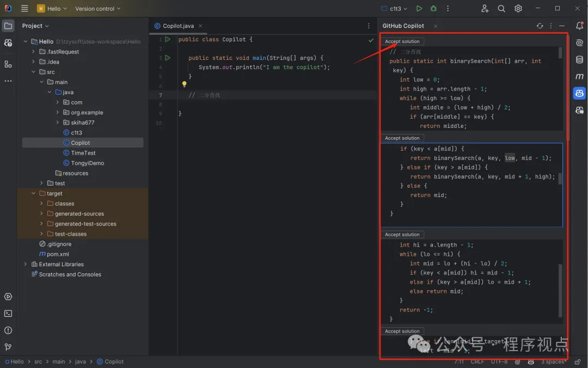Image resolution: width=588 pixels, height=368 pixels.
Task: Click the 3 spaces indent indicator
Action: pos(553,361)
